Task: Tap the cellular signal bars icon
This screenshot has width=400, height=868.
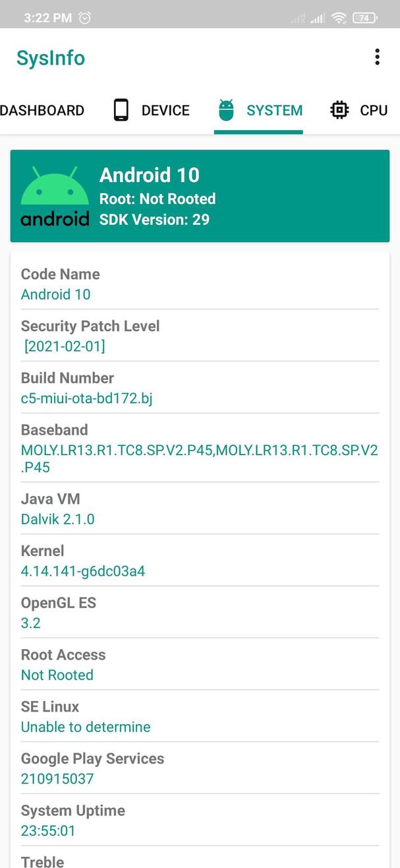Action: click(x=316, y=18)
